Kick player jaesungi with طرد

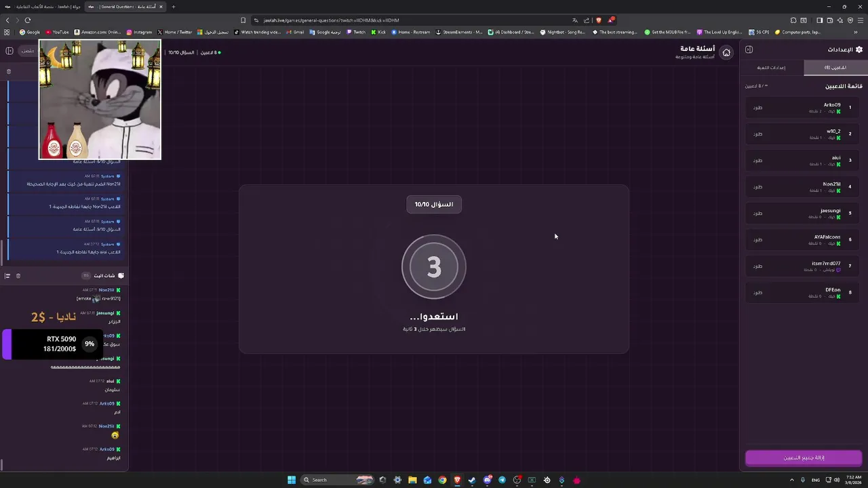(x=757, y=213)
